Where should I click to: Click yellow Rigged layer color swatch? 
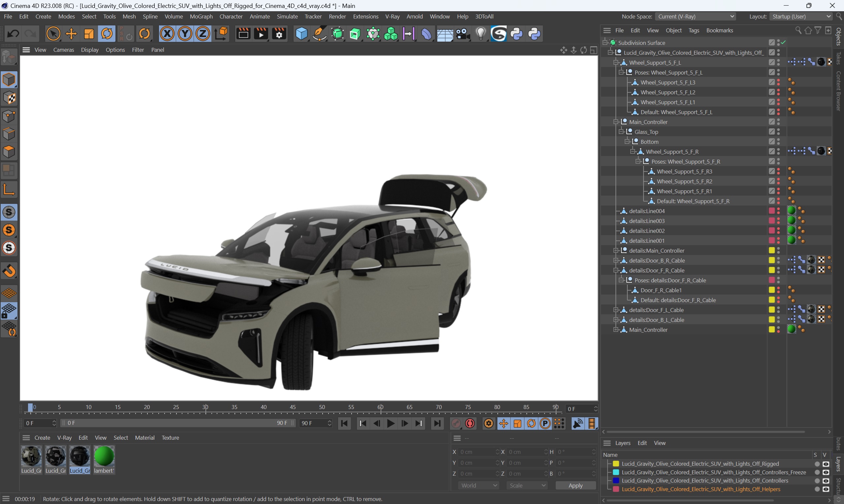tap(615, 464)
